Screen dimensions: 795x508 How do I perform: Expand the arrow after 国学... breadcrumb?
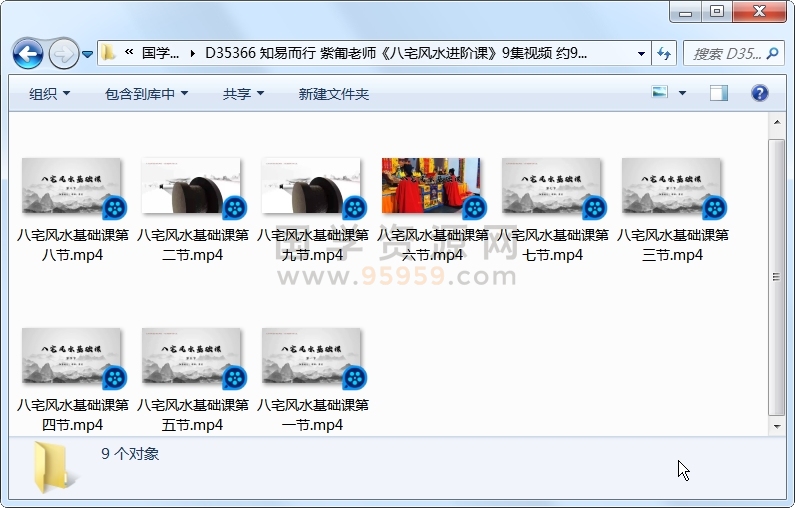[x=193, y=53]
